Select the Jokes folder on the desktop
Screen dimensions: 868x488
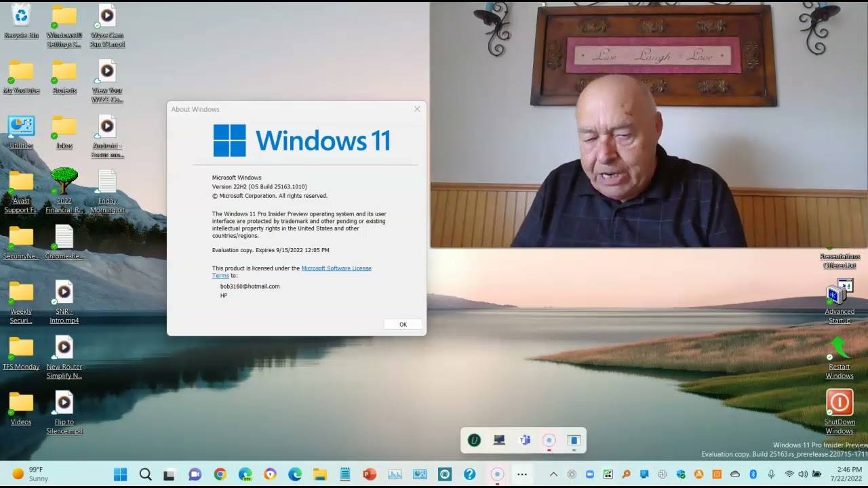tap(64, 132)
